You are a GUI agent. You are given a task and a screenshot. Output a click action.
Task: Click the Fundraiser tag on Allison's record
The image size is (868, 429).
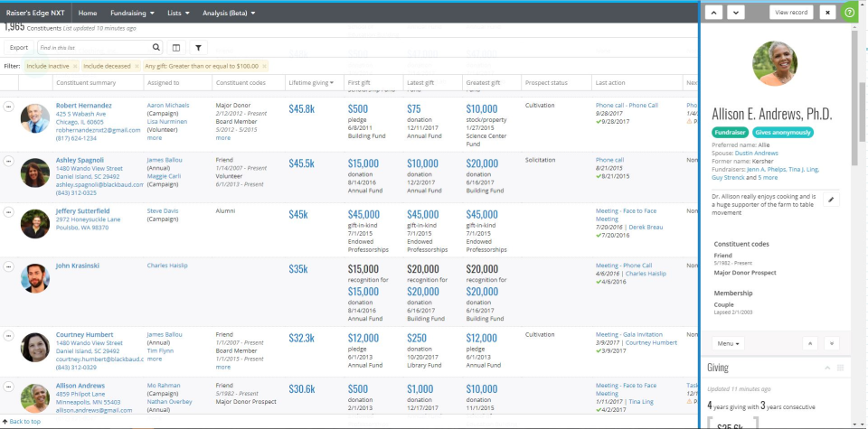click(731, 133)
